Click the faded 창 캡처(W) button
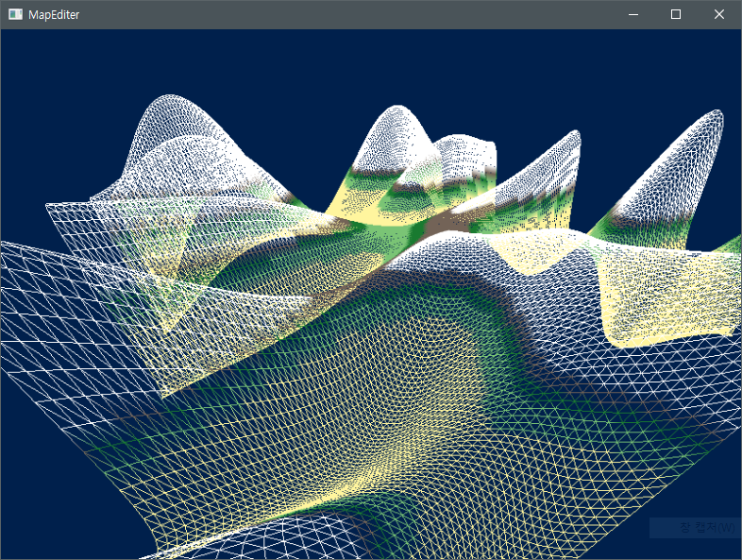 [x=695, y=528]
